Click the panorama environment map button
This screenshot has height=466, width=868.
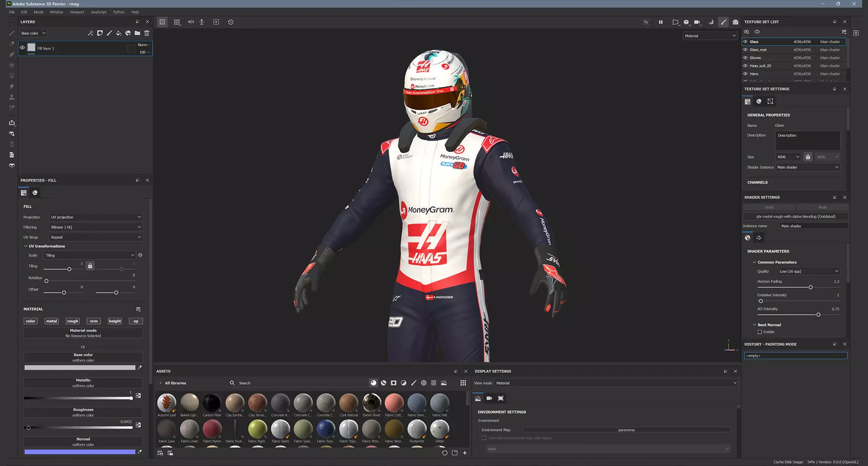626,430
